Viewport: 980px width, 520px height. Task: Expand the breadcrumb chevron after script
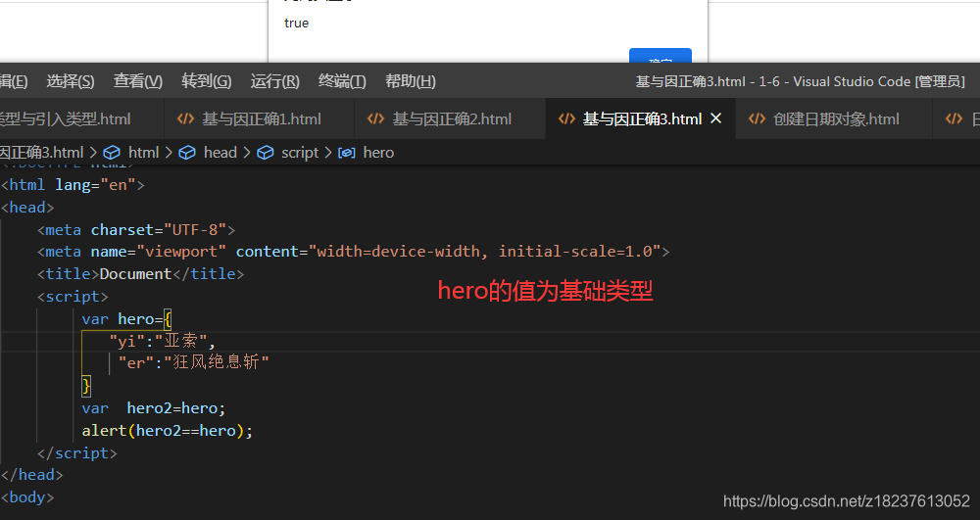point(328,153)
